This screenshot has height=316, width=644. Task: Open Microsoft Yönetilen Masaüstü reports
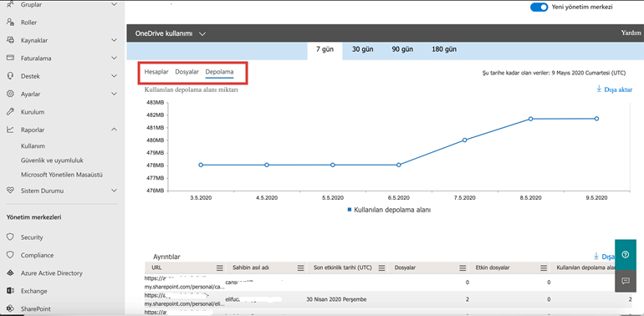click(x=62, y=175)
